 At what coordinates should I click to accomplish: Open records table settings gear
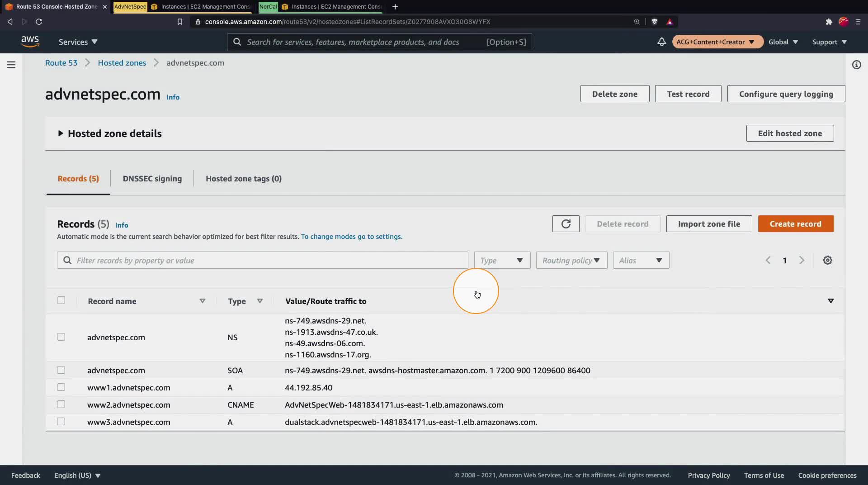click(827, 260)
